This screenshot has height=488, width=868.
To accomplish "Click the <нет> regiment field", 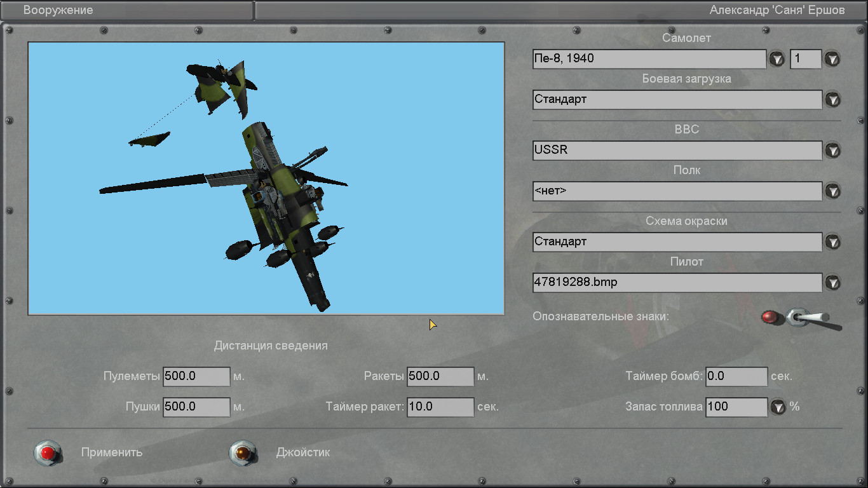I will [677, 191].
